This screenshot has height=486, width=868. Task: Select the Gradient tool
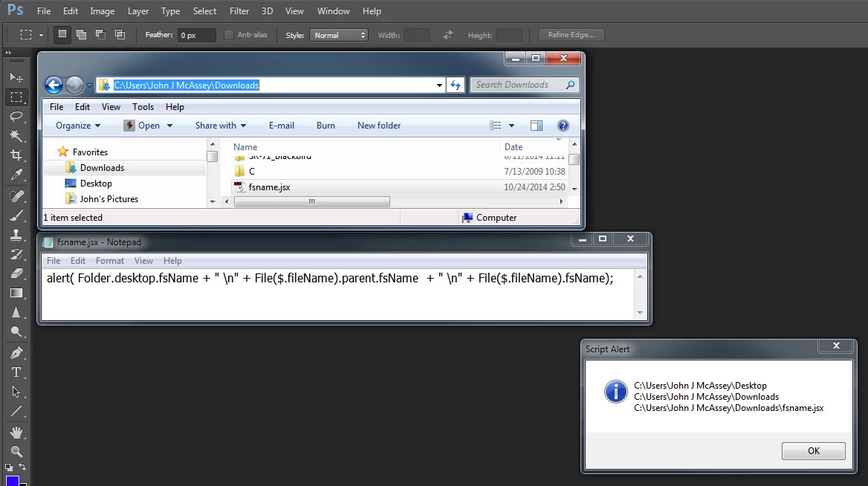(16, 293)
